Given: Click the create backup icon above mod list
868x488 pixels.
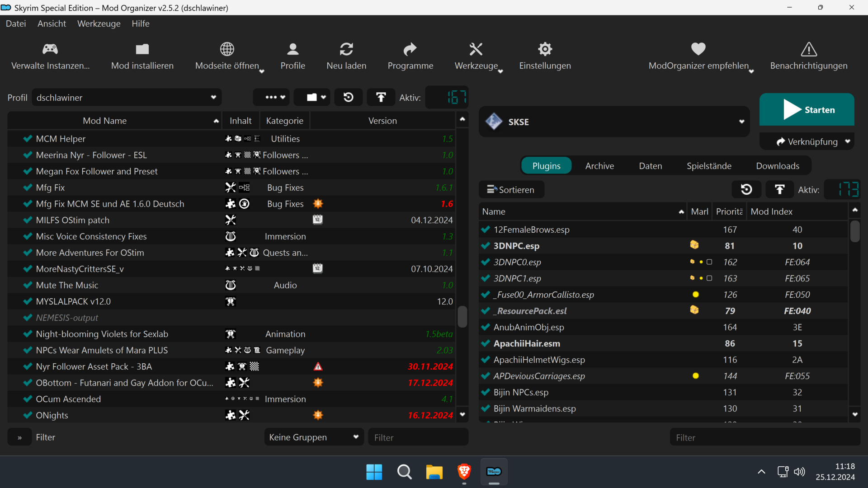Looking at the screenshot, I should pos(381,97).
